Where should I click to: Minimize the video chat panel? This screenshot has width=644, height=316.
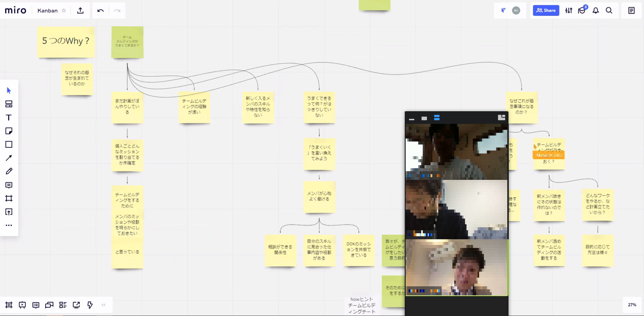(412, 119)
